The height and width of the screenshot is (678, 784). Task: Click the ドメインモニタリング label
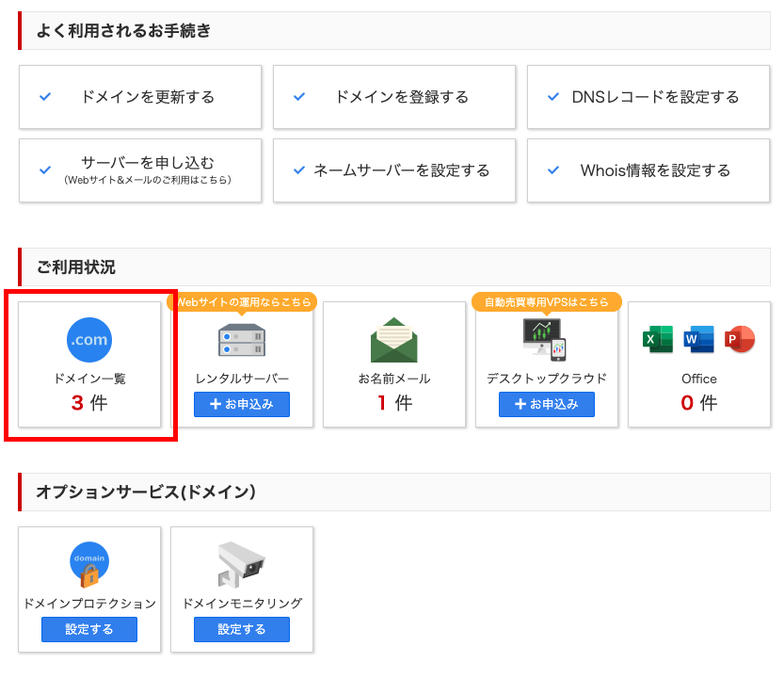click(x=242, y=604)
